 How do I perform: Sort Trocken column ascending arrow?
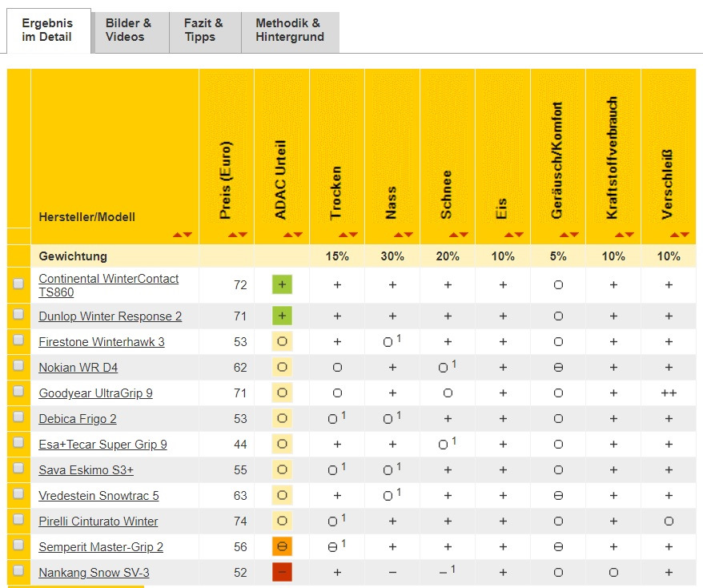coord(343,235)
